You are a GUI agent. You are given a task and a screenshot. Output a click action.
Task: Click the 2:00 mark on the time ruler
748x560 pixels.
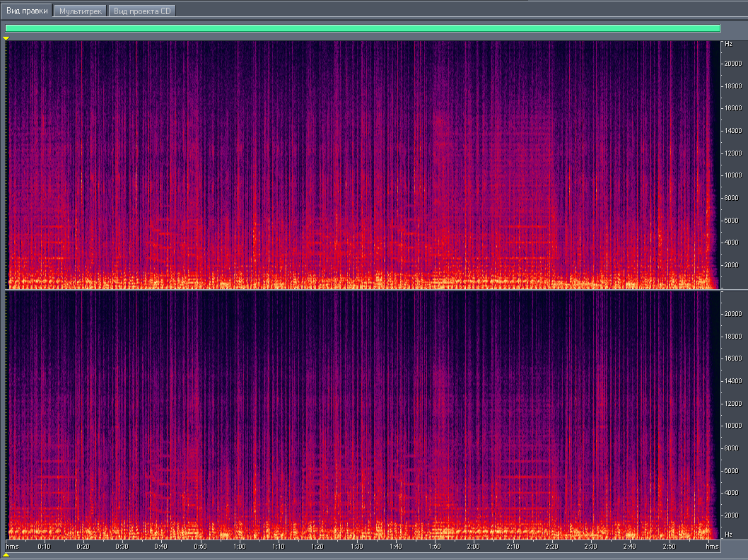(x=473, y=547)
